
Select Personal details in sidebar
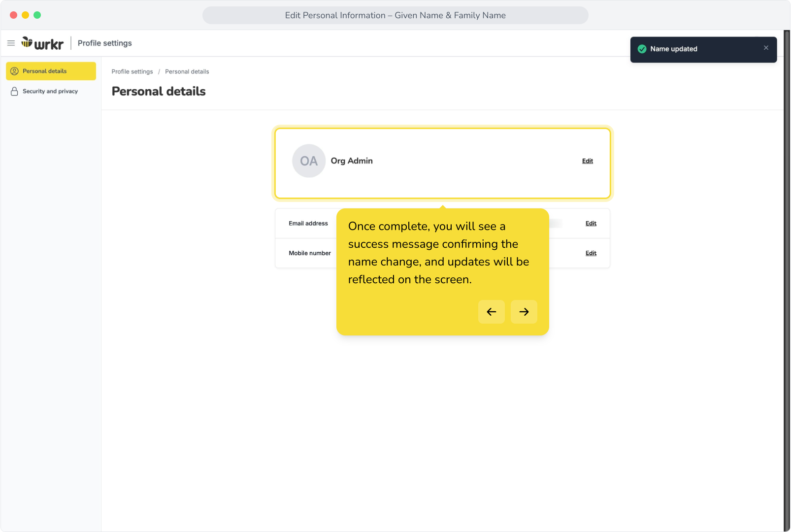(51, 71)
